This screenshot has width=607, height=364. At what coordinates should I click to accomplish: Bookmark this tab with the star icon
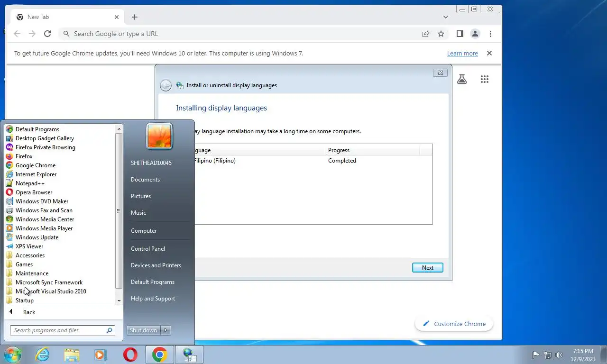click(441, 34)
